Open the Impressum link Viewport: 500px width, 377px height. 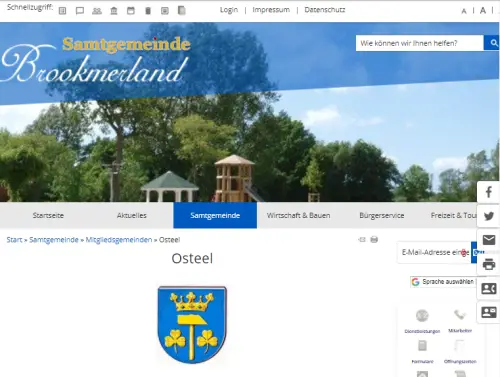coord(271,10)
